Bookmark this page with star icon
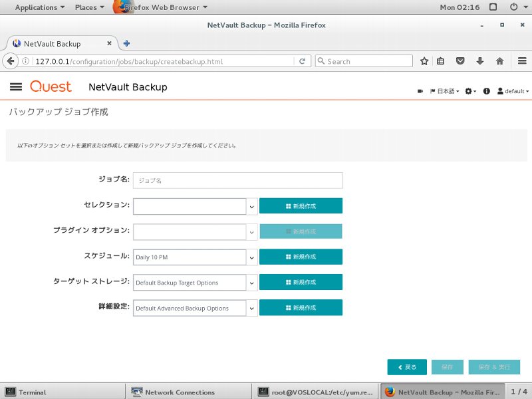 point(424,61)
